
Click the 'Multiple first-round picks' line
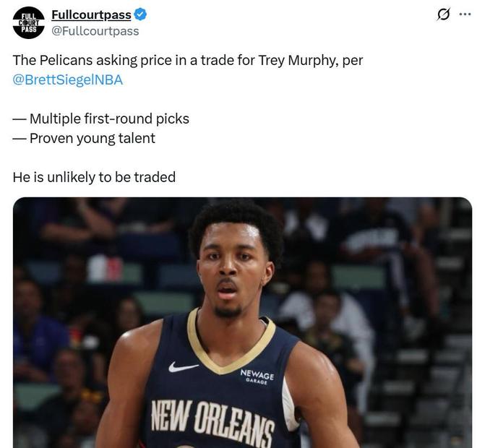(x=100, y=119)
